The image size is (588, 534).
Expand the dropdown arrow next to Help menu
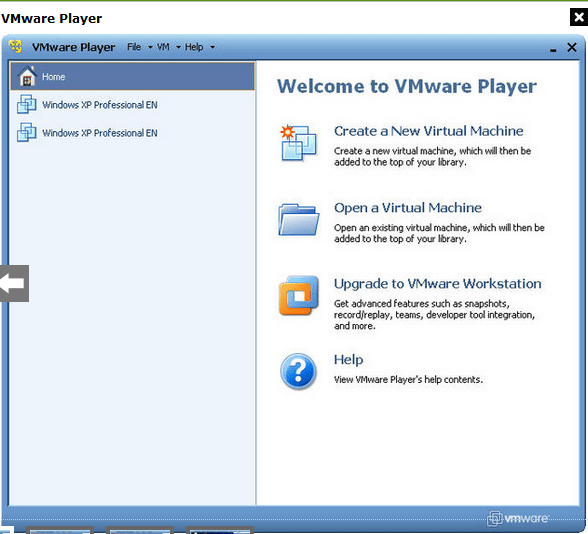(212, 47)
